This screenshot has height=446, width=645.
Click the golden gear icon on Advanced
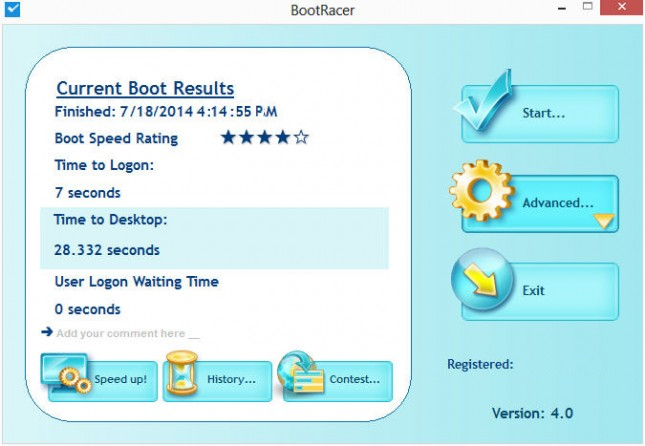pyautogui.click(x=482, y=191)
